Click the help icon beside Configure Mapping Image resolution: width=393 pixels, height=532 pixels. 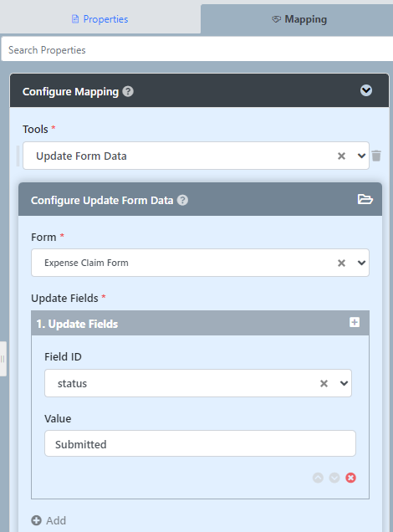(x=128, y=91)
